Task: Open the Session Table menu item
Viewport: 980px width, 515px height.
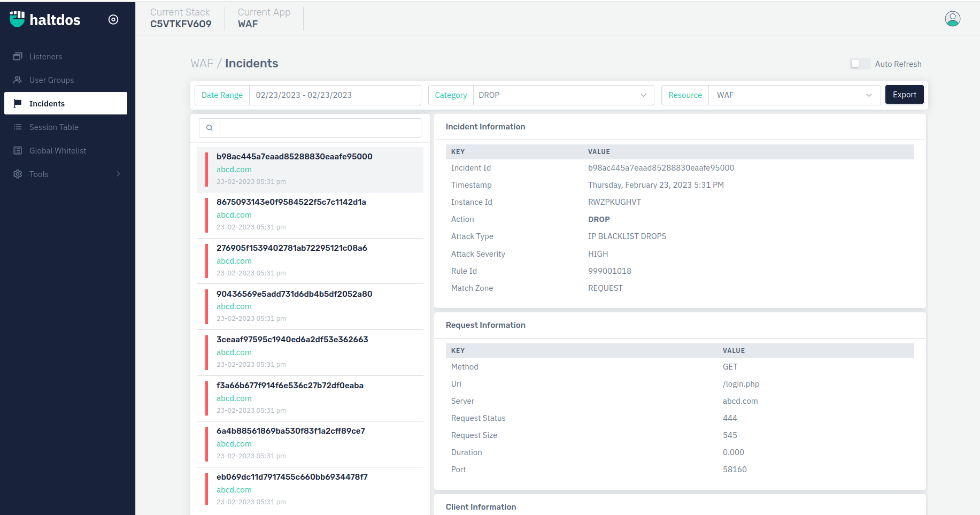Action: (x=66, y=127)
